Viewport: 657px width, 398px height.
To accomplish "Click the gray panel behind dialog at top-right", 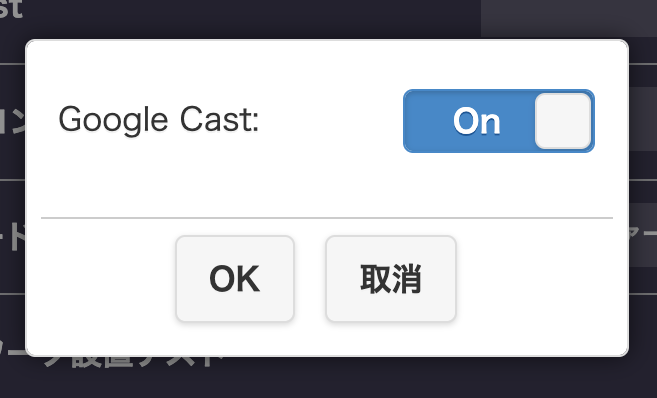I will pos(569,18).
